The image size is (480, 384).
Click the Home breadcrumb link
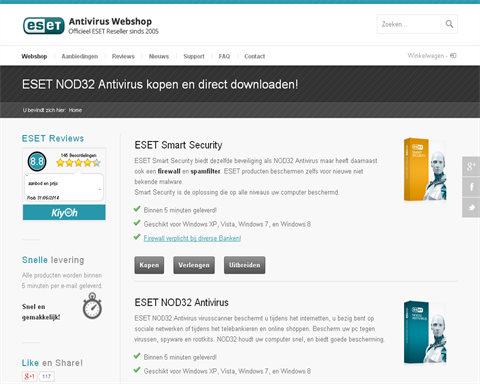pyautogui.click(x=75, y=110)
